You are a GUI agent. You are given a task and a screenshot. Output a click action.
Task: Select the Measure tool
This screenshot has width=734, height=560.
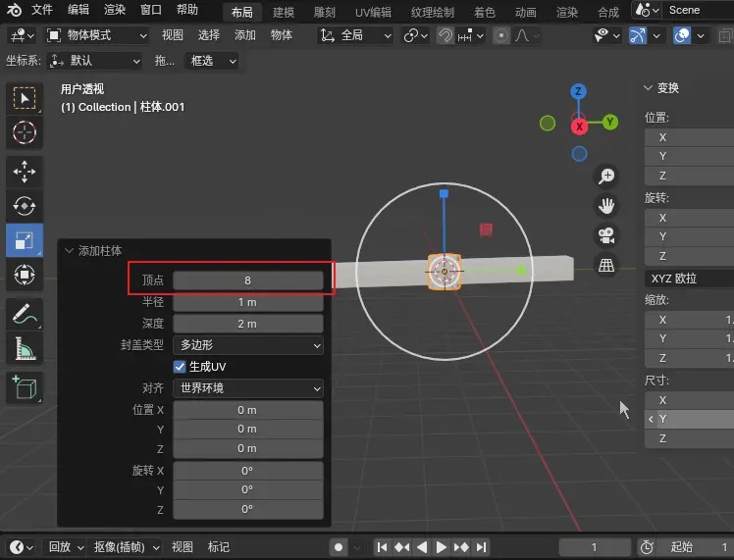click(25, 347)
